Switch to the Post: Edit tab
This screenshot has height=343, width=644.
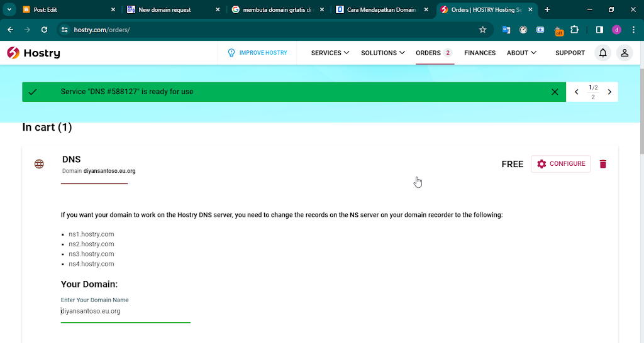coord(69,9)
